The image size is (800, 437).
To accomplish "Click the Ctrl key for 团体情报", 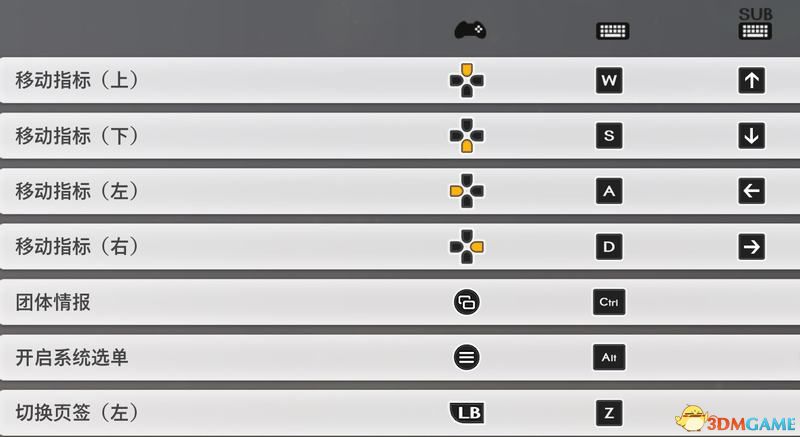I will coord(609,302).
